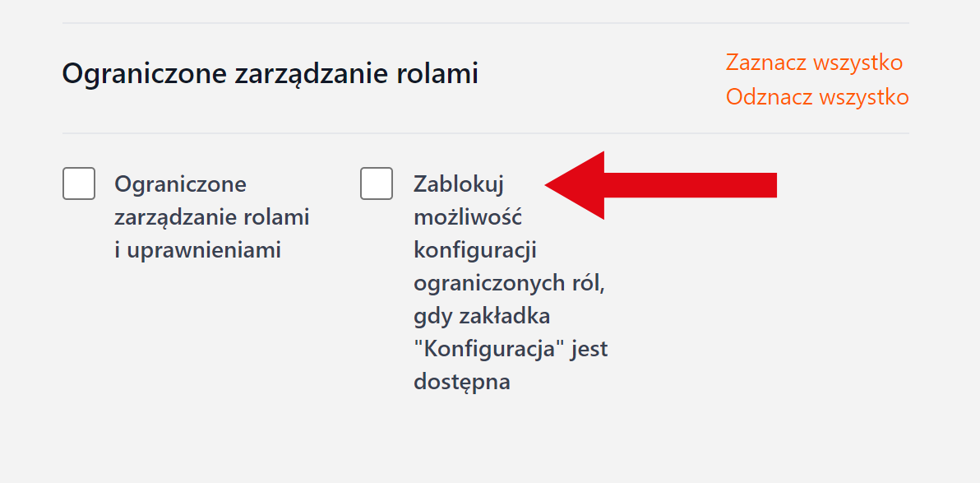Click the tail end of the red arrow
The height and width of the screenshot is (483, 980).
click(769, 185)
